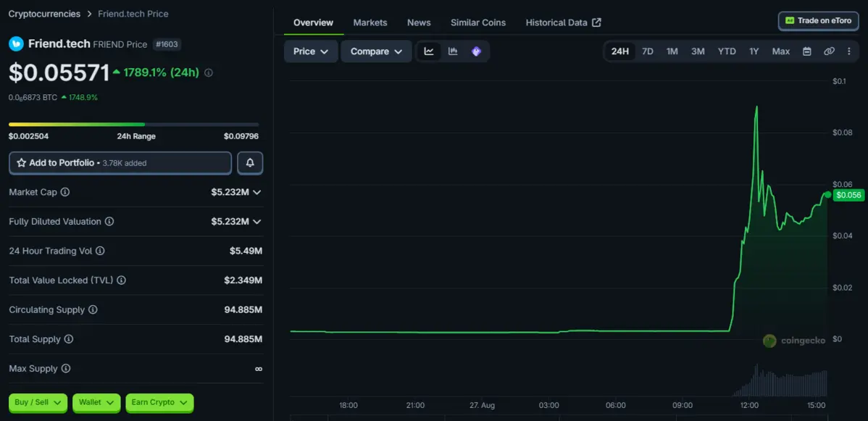
Task: Click external link icon beside Historical Data
Action: coord(596,22)
